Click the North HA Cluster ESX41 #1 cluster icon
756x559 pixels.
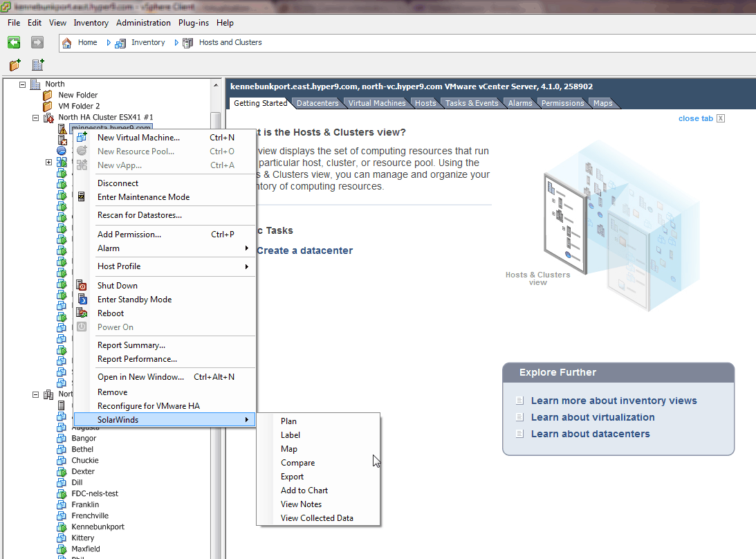(48, 117)
